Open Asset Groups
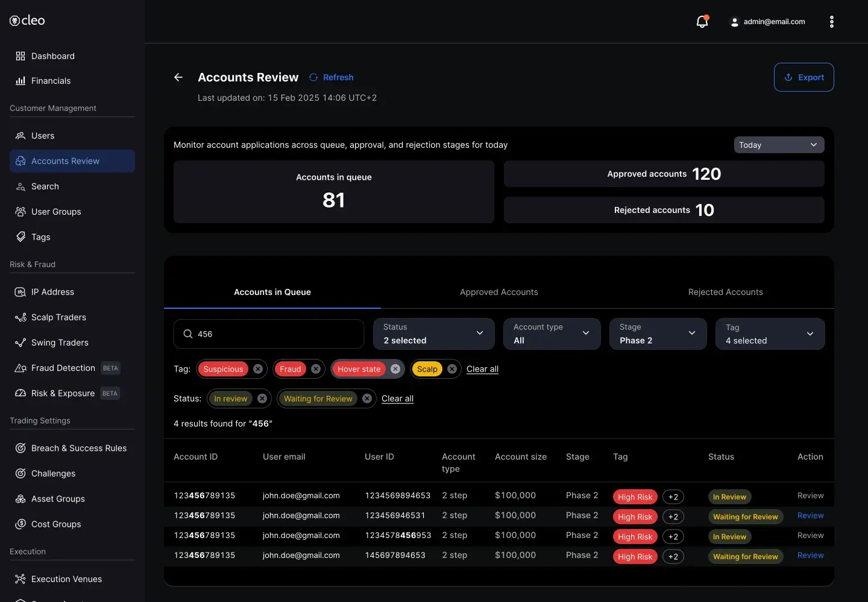 click(x=72, y=499)
